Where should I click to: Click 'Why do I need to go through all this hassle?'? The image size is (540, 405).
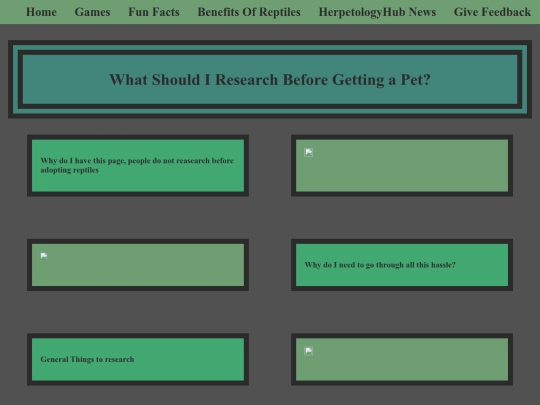[380, 265]
